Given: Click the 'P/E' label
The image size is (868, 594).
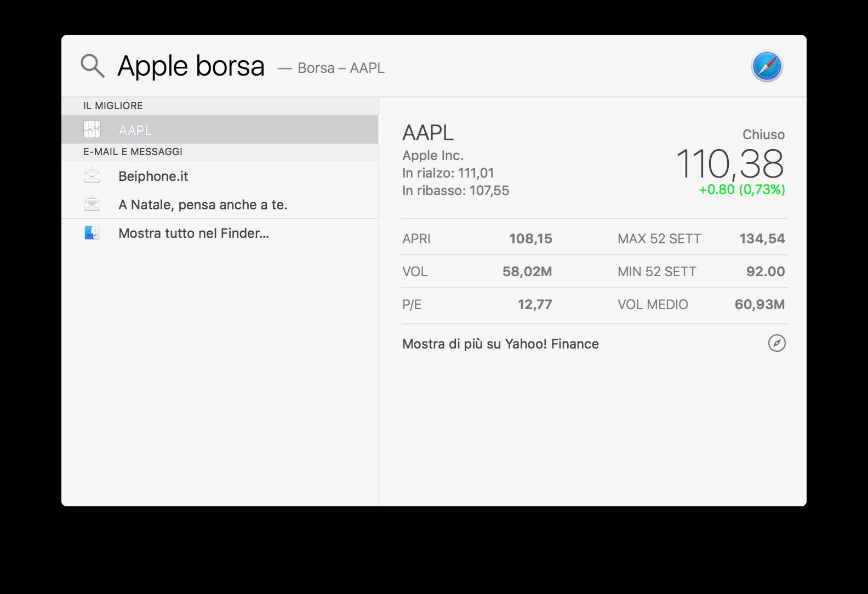Looking at the screenshot, I should click(412, 305).
